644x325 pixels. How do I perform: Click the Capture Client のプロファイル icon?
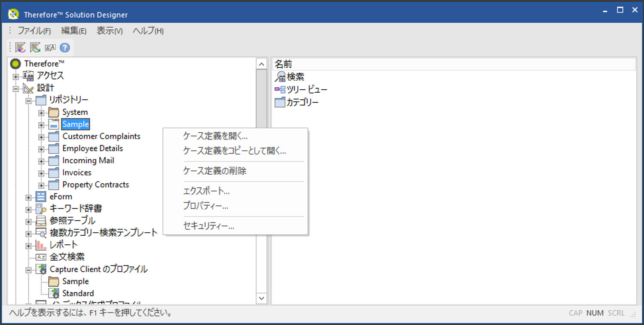coord(41,269)
